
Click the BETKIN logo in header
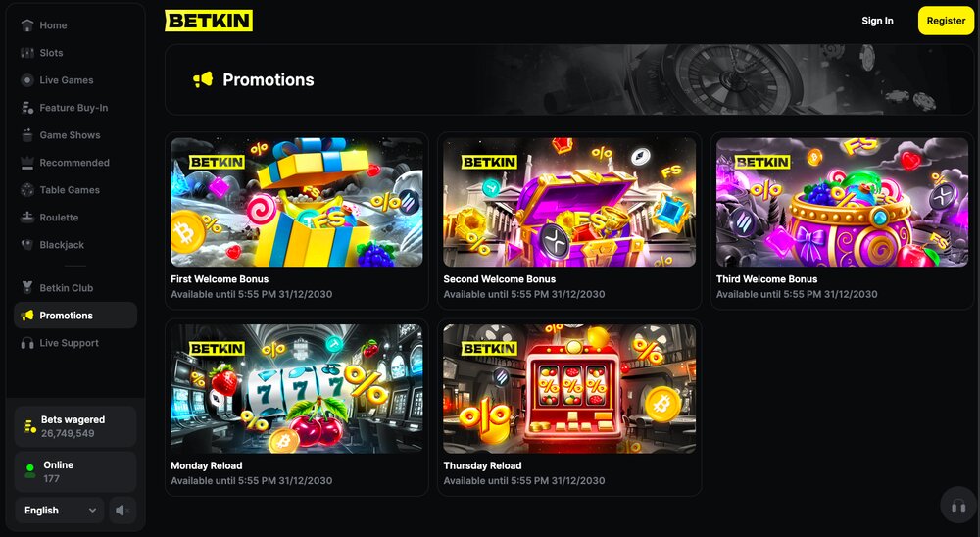tap(209, 21)
